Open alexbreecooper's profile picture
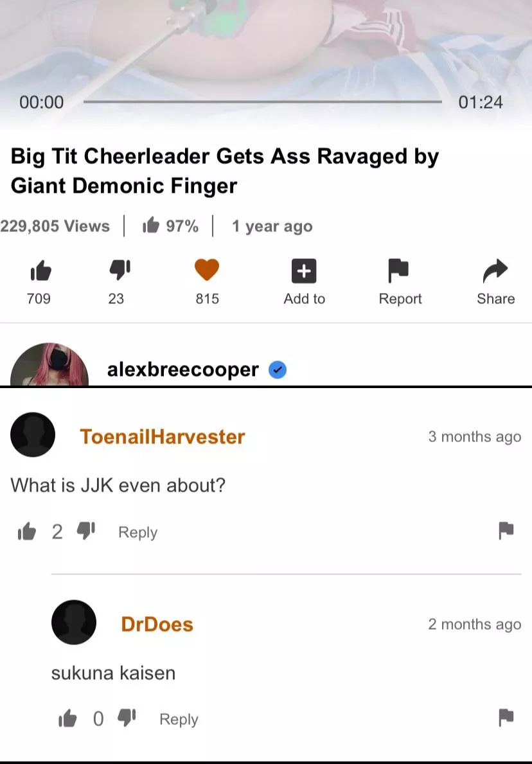 point(49,364)
